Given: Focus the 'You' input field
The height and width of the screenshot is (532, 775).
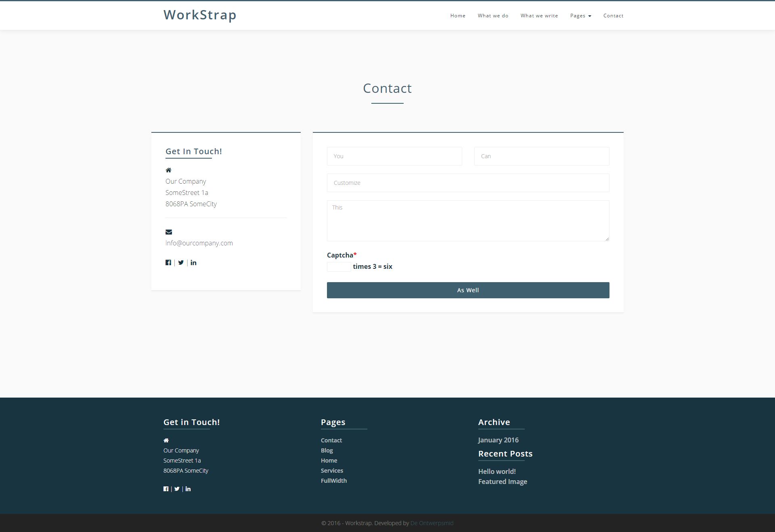Looking at the screenshot, I should (x=394, y=156).
